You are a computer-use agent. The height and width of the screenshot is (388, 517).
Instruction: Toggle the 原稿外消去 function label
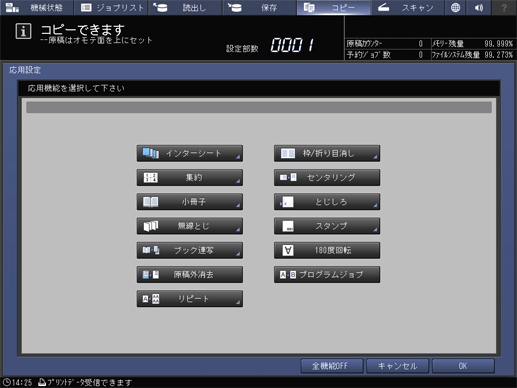coord(193,275)
